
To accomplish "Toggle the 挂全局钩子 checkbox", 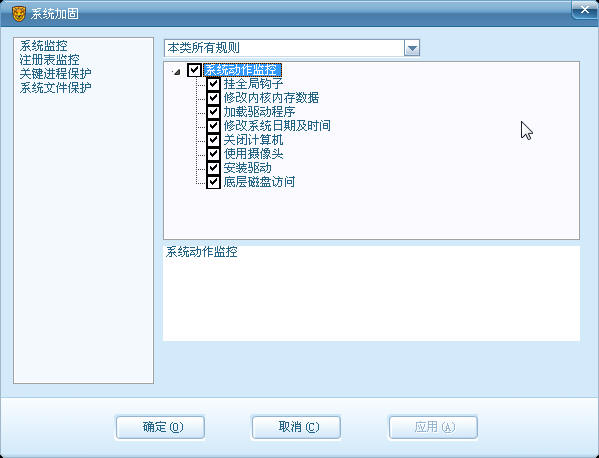I will point(213,84).
